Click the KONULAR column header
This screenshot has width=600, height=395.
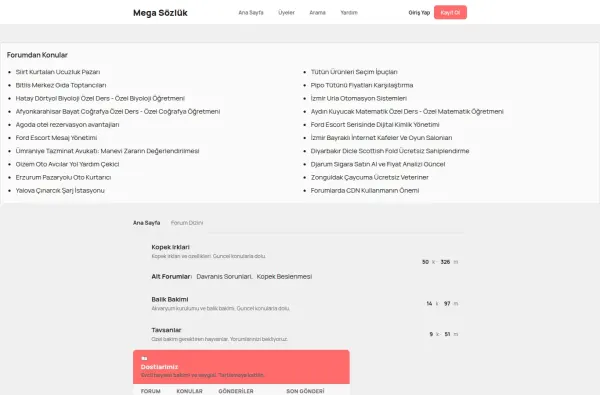(189, 391)
